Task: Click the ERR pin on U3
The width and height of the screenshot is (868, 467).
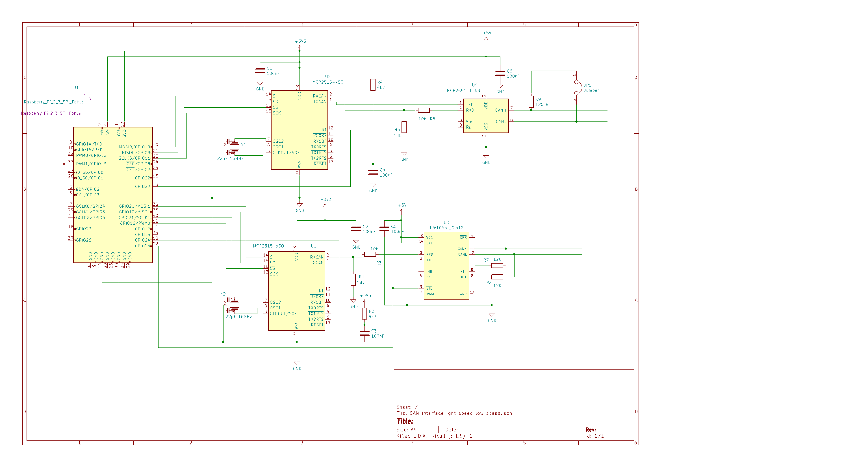Action: click(463, 238)
